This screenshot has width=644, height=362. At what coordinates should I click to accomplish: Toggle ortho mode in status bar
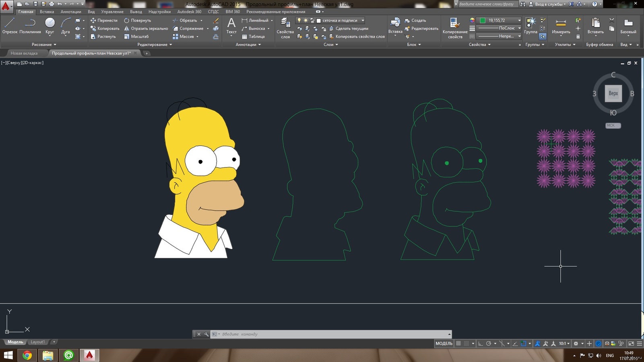[x=481, y=343]
